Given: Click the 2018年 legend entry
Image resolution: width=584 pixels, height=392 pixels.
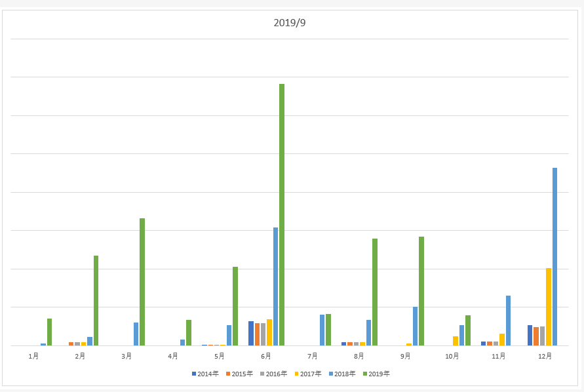Looking at the screenshot, I should click(x=342, y=374).
